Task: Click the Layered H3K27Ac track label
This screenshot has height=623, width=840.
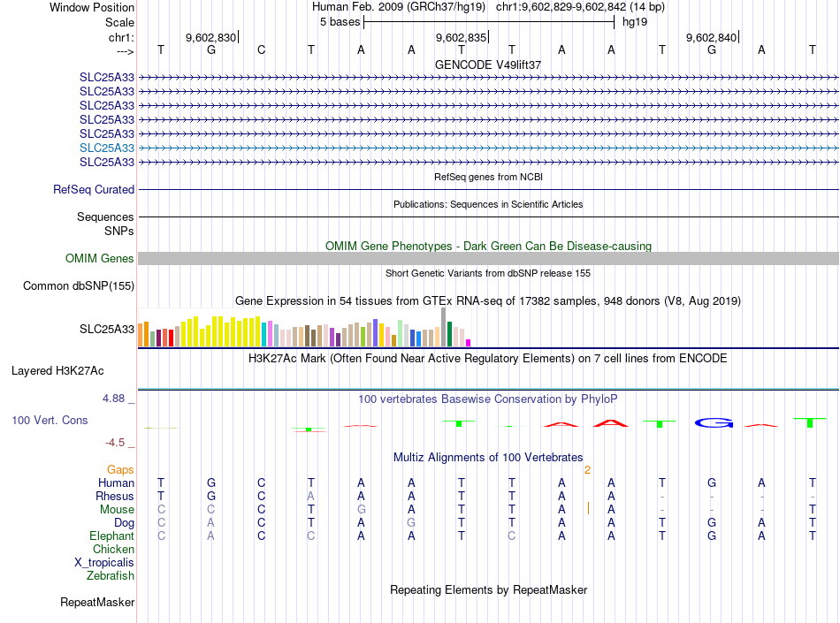Action: [x=57, y=371]
